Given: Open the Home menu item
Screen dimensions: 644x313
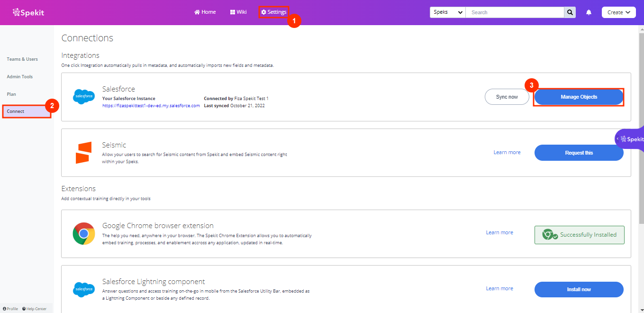Looking at the screenshot, I should [205, 12].
